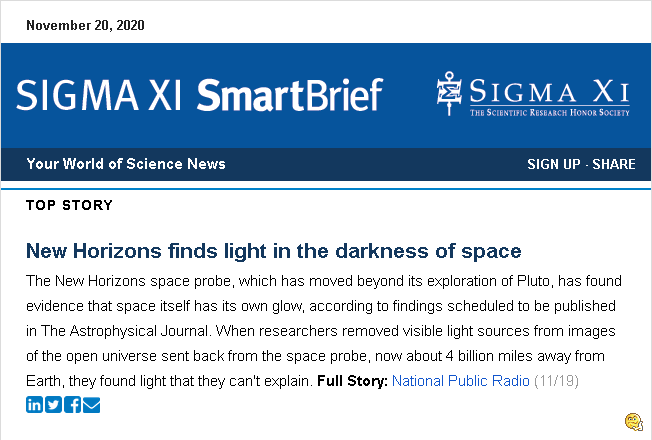The width and height of the screenshot is (652, 440).
Task: Click the Full Story label
Action: tap(352, 381)
